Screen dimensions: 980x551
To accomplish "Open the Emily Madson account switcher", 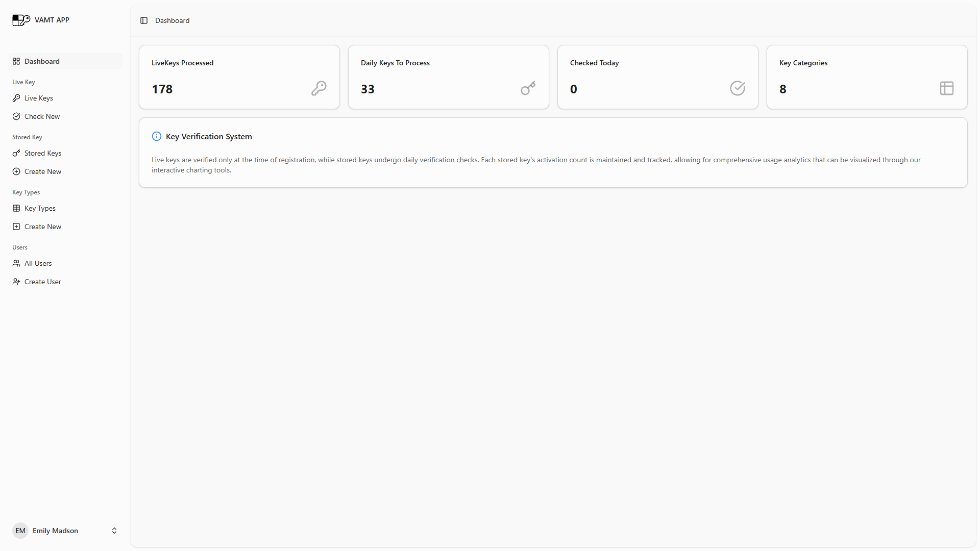I will [x=55, y=531].
